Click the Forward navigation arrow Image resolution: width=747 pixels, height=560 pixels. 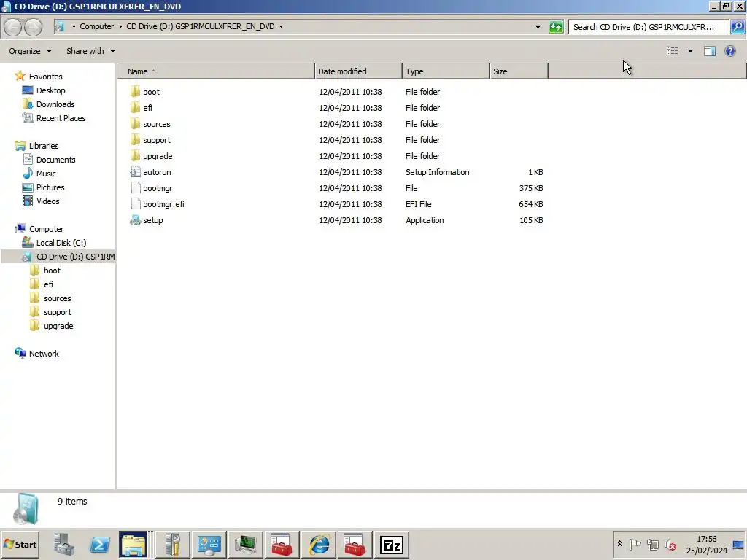[x=33, y=27]
